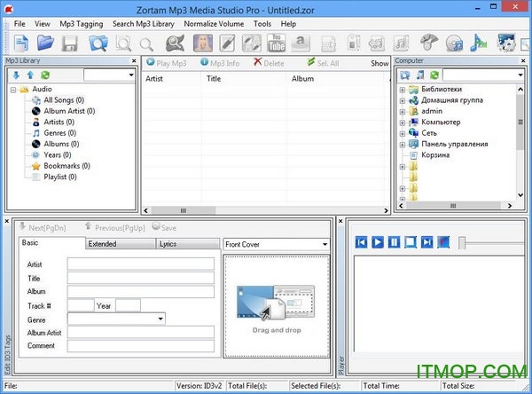Expand the admin folder node
532x394 pixels.
coord(403,112)
